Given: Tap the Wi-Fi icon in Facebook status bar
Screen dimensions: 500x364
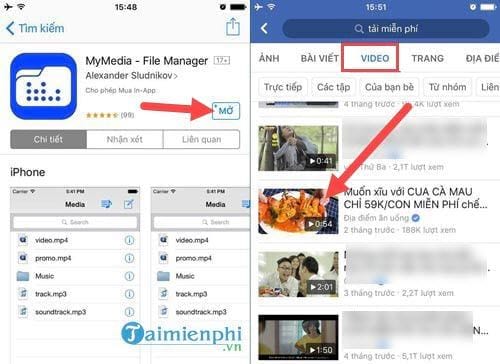Looking at the screenshot, I should [271, 6].
